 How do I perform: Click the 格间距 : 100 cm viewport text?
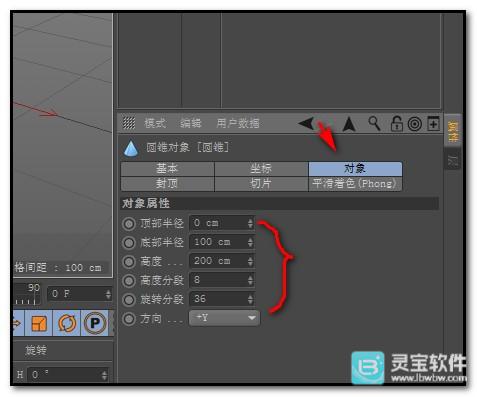(x=58, y=267)
